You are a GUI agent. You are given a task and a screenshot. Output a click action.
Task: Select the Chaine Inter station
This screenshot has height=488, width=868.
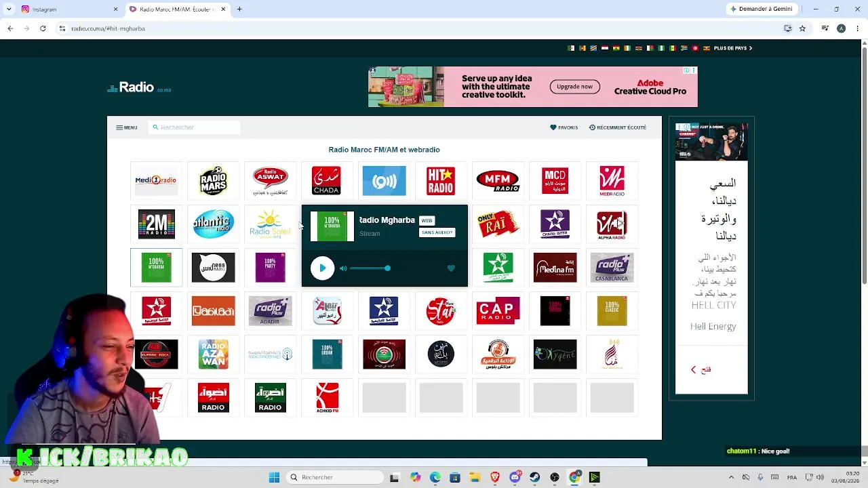tap(555, 224)
